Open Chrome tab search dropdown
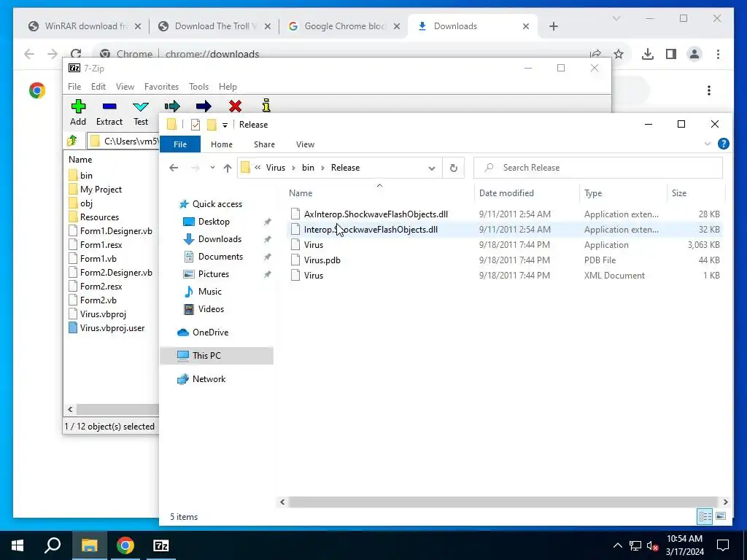 coord(616,18)
